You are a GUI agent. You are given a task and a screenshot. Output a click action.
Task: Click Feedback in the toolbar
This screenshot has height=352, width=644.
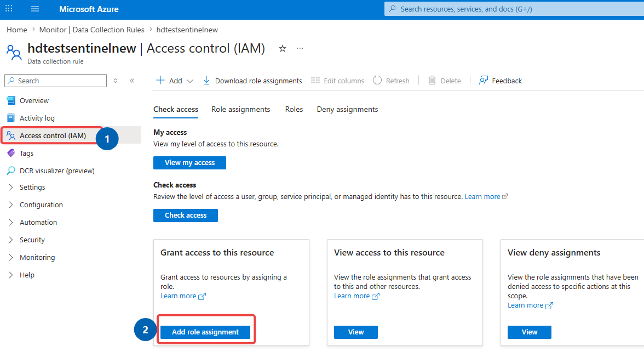tap(507, 81)
